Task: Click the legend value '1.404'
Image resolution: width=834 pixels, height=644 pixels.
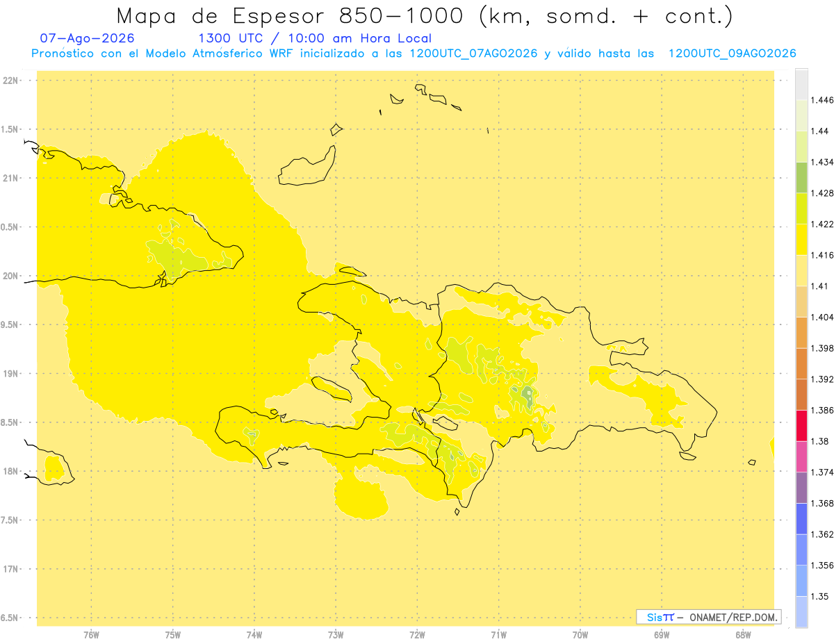Action: tap(822, 317)
